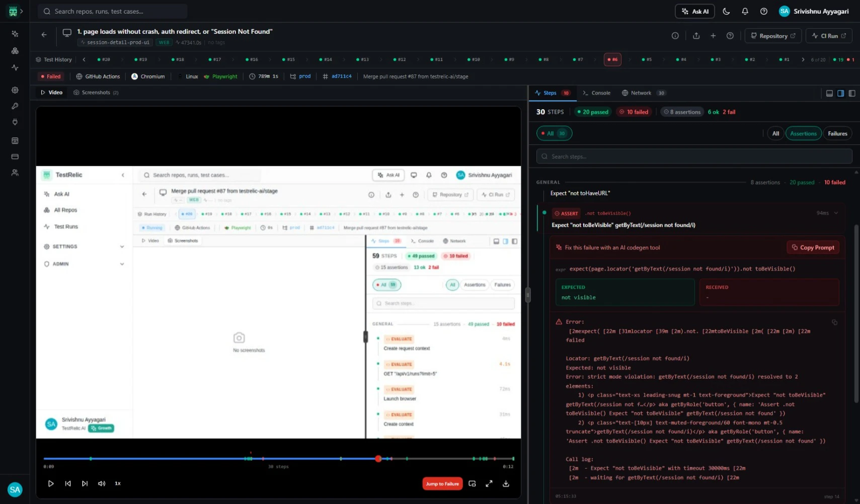Download the video

click(506, 483)
